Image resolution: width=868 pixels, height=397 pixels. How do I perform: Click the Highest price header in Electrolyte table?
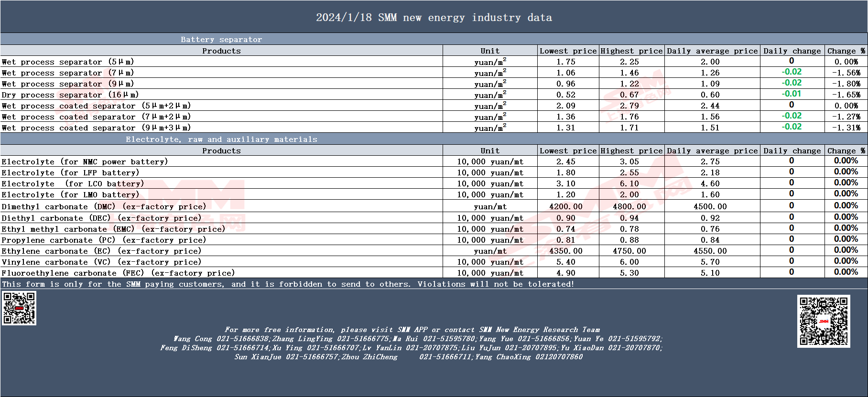point(631,151)
